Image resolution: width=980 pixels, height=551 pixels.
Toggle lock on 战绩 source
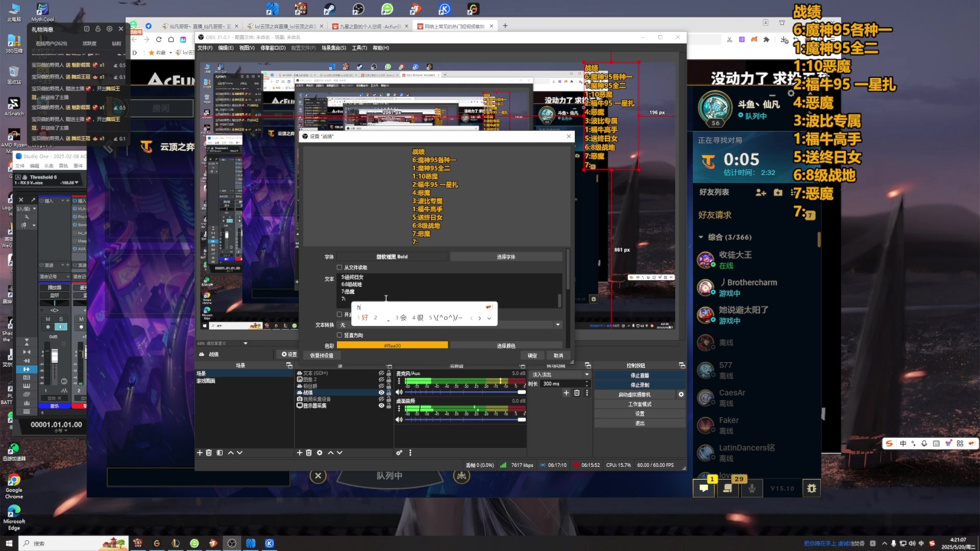pyautogui.click(x=388, y=392)
